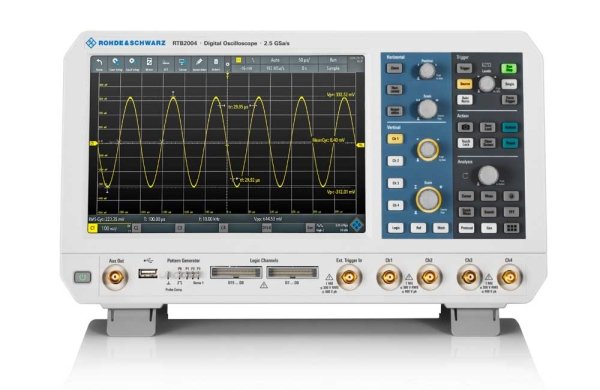The width and height of the screenshot is (600, 390).
Task: Push the Cursor button in Analysis section
Action: [466, 196]
